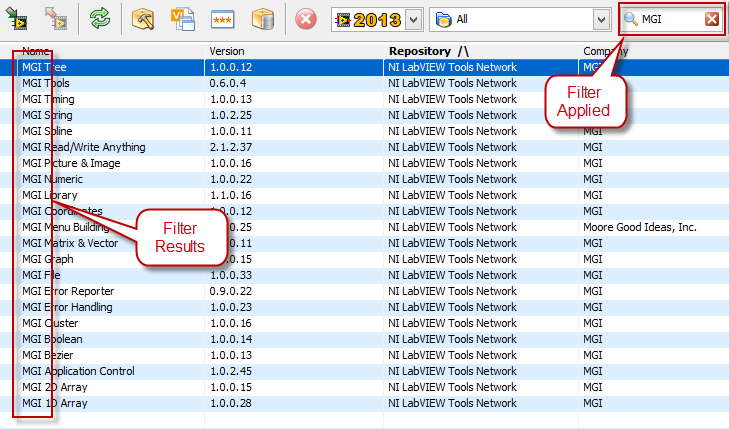Image resolution: width=729 pixels, height=429 pixels.
Task: Open the VI Package Builder hammer icon
Action: pyautogui.click(x=144, y=19)
